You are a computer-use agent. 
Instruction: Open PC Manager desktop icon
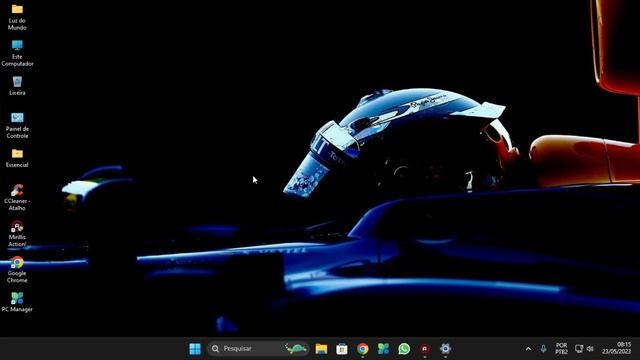(17, 302)
